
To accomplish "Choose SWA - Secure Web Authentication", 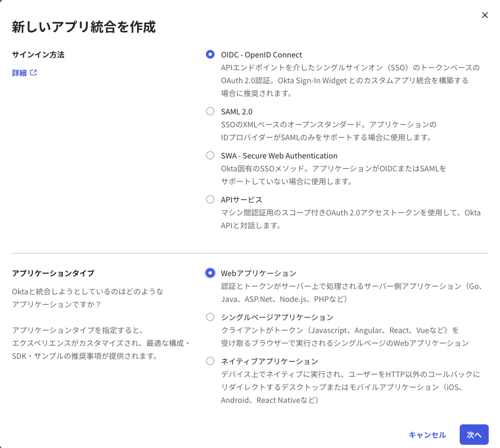I will coord(210,155).
